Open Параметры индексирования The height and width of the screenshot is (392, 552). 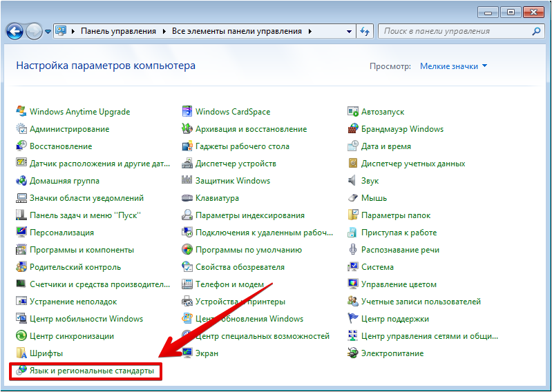coord(243,215)
